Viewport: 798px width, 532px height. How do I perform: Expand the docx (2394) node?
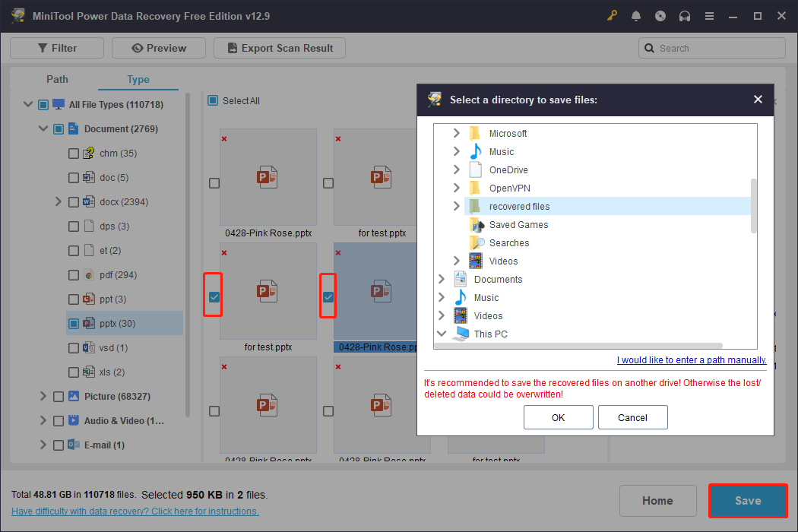[58, 201]
